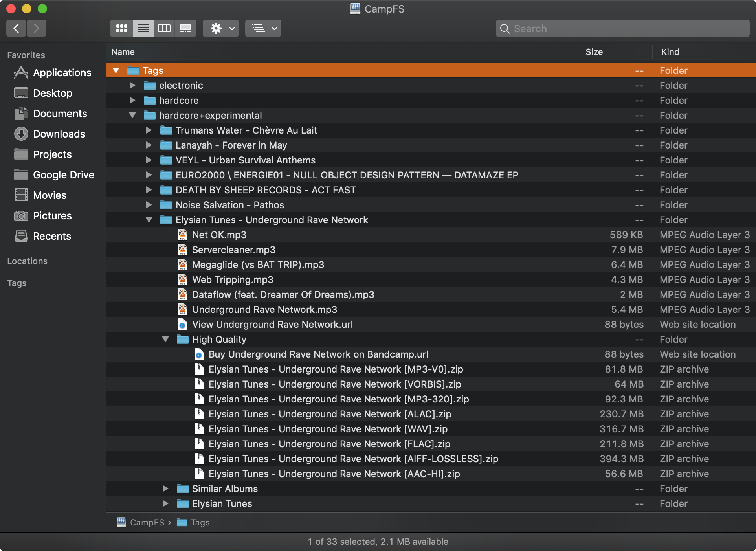Click CampFS in the path bar
The width and height of the screenshot is (756, 551).
(141, 522)
